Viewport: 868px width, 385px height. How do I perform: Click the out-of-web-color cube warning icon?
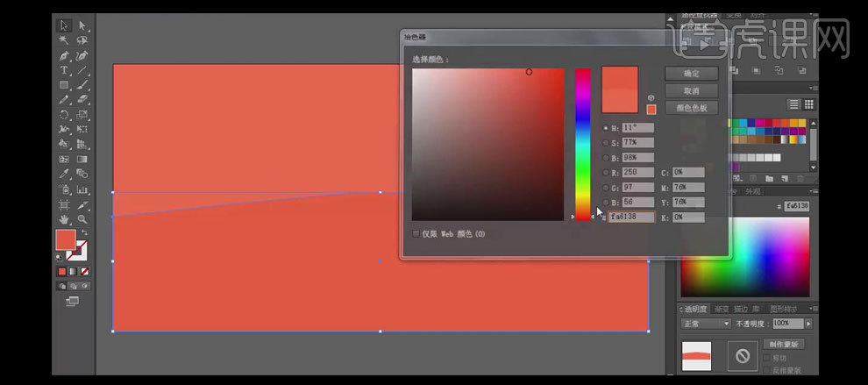click(651, 98)
